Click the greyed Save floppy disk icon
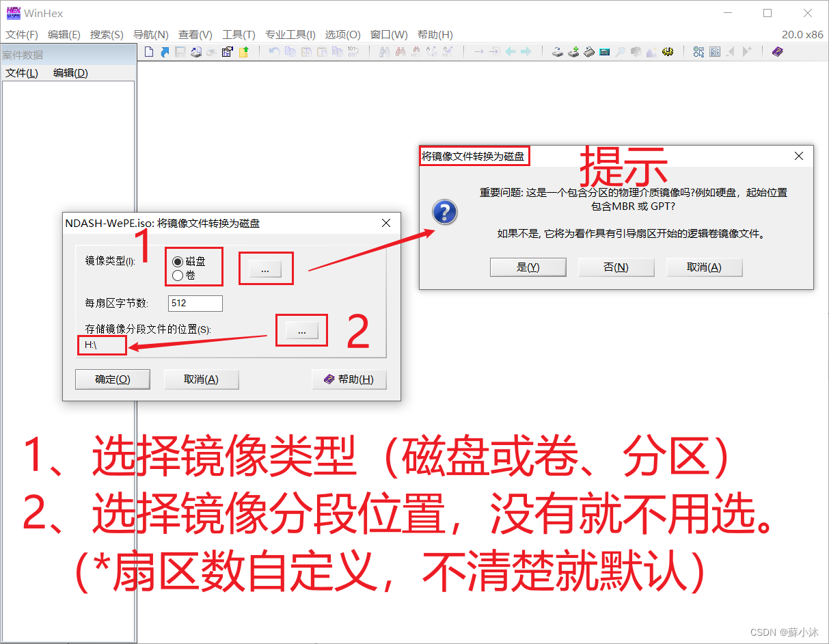The height and width of the screenshot is (644, 829). click(x=180, y=52)
